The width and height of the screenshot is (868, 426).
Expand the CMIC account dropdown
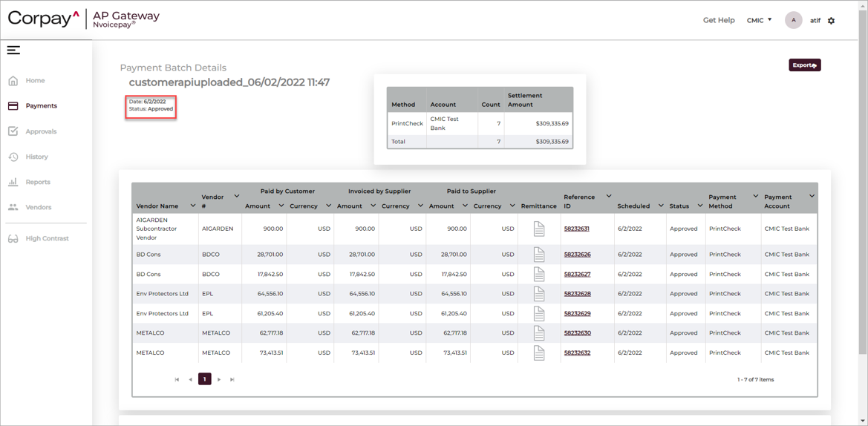[760, 21]
